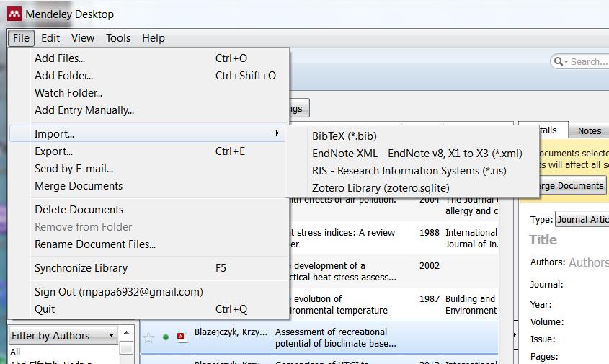Click the authors filter scrollbar up arrow
609x364 pixels.
coord(126,332)
